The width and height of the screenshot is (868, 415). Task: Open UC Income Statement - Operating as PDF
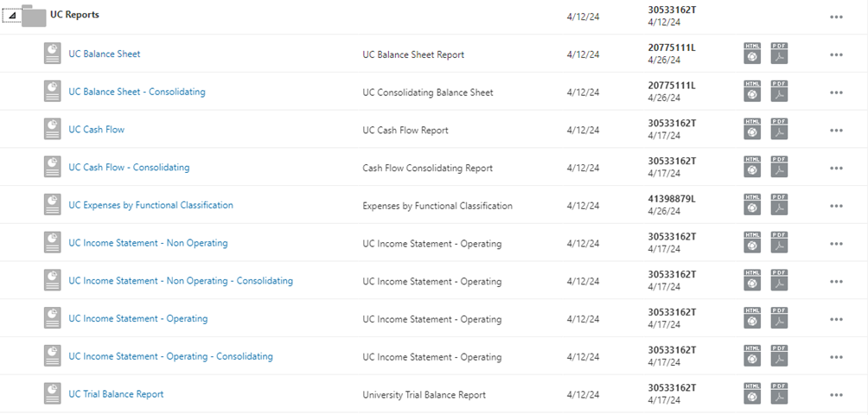pyautogui.click(x=779, y=318)
